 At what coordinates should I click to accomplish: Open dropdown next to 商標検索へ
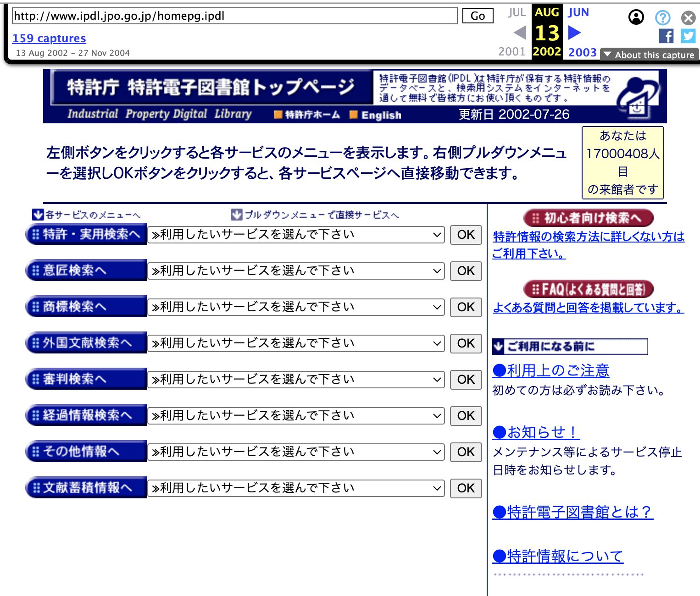click(296, 307)
